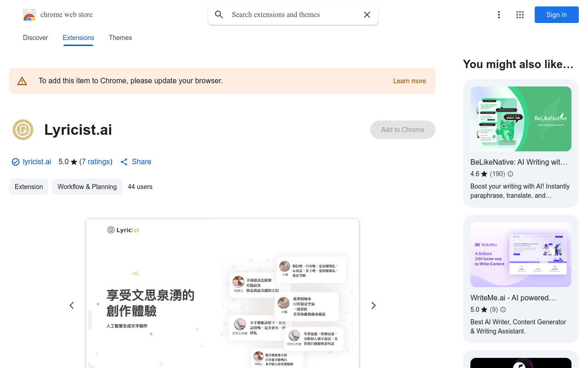Image resolution: width=588 pixels, height=368 pixels.
Task: Click the WriteMe Best AI Writer description
Action: click(x=518, y=327)
